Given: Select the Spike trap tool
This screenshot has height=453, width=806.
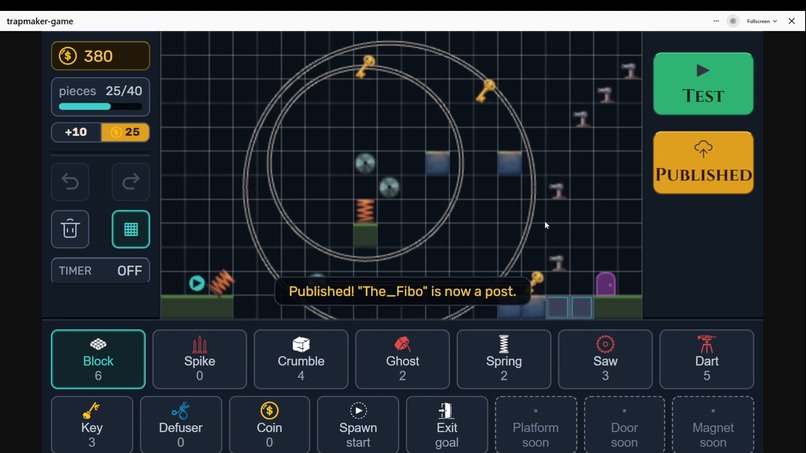Looking at the screenshot, I should [x=199, y=359].
